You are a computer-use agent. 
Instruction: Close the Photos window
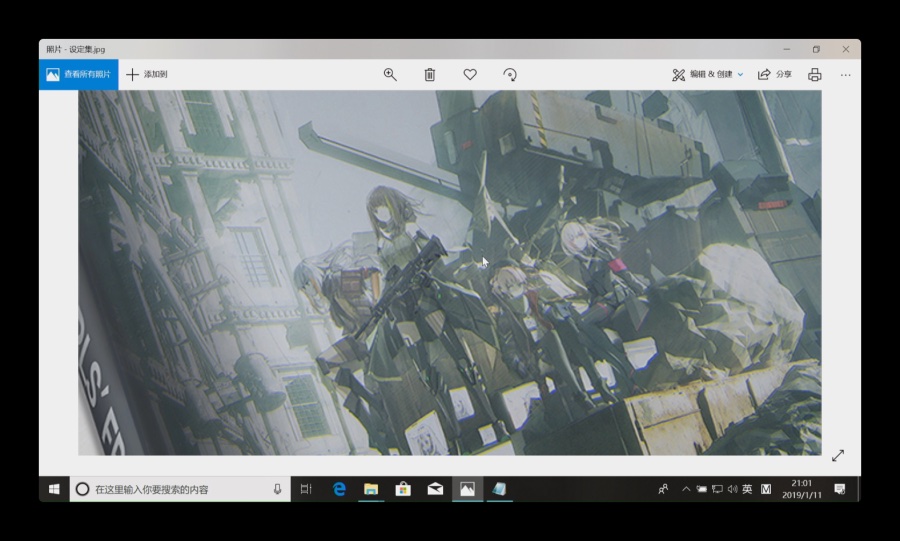[x=846, y=49]
